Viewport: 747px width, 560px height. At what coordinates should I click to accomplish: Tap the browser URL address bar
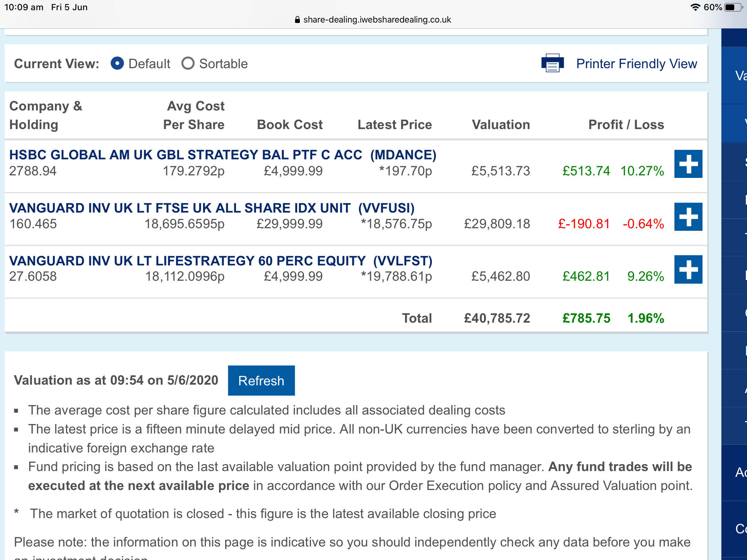373,20
